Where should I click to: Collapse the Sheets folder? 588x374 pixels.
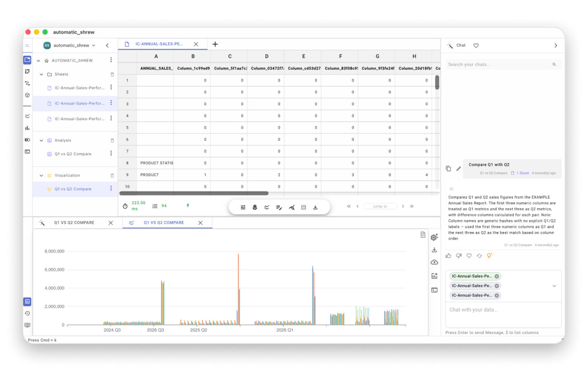coord(41,75)
